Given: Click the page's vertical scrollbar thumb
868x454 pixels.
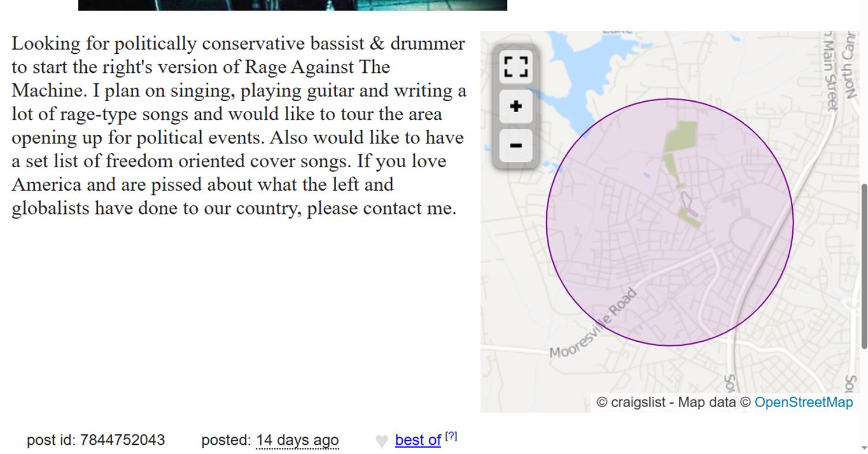Looking at the screenshot, I should pyautogui.click(x=864, y=266).
